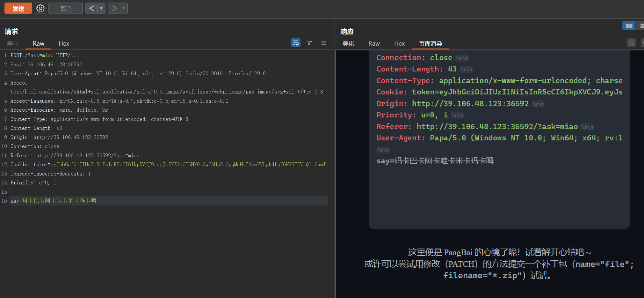Image resolution: width=644 pixels, height=298 pixels.
Task: Click the User-Agent Papa/5.0 header line in the request
Action: point(138,74)
